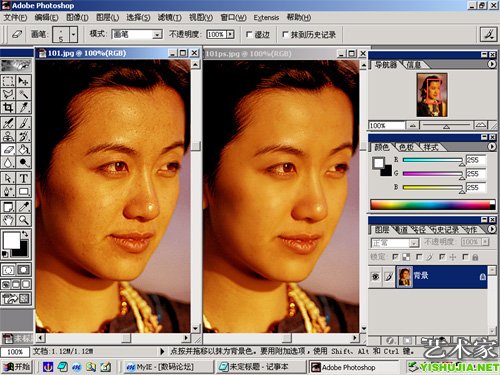
Task: Select the Hand tool
Action: click(x=8, y=220)
